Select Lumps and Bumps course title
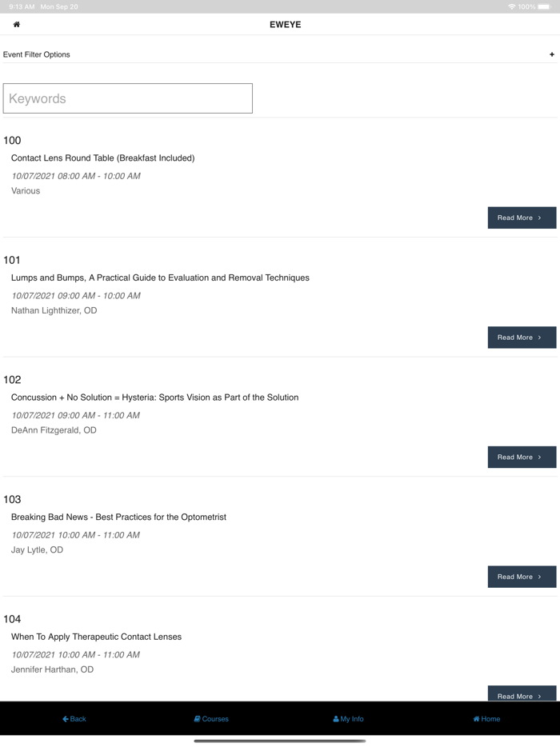Screen dimensions: 560x747 (x=160, y=278)
